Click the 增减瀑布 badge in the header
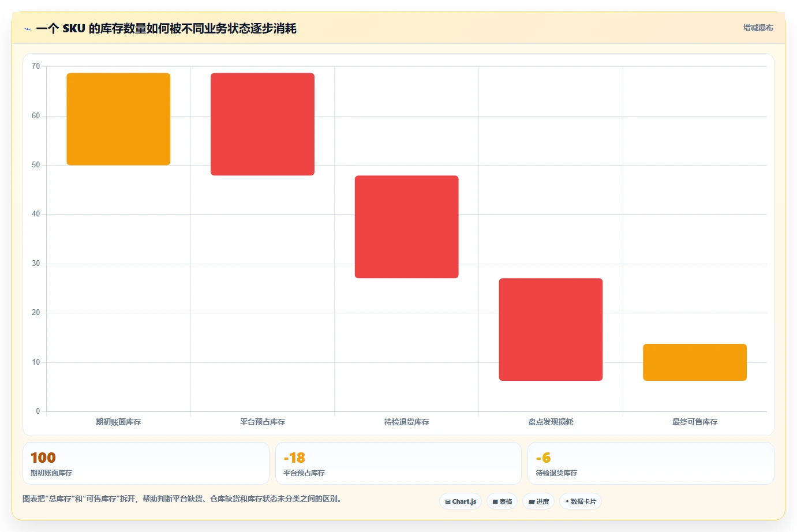 758,28
